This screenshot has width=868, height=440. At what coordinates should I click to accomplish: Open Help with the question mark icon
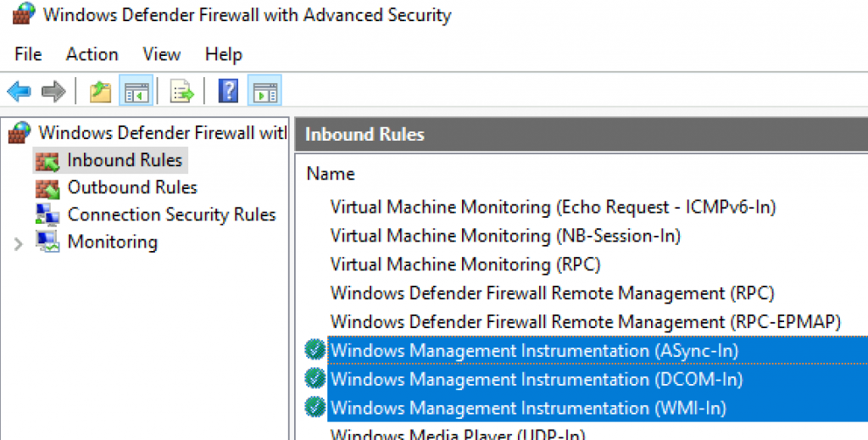click(x=228, y=91)
